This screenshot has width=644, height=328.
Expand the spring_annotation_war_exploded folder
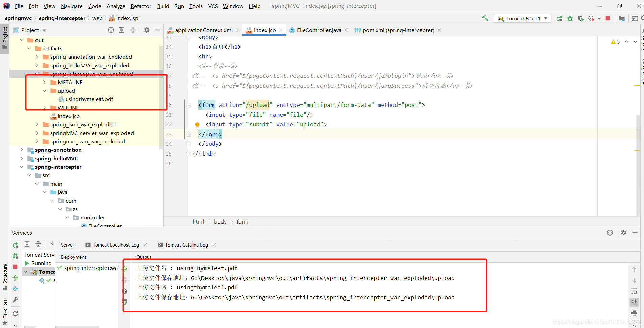pos(37,57)
